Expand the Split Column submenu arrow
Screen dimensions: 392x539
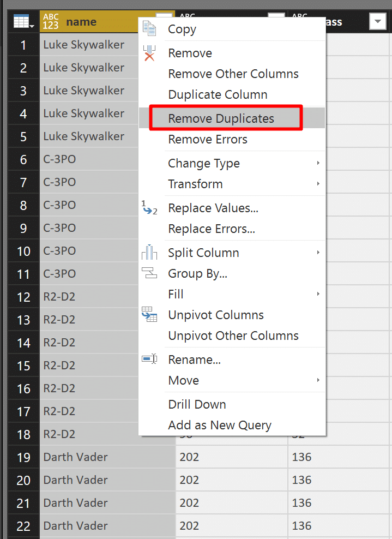pos(318,252)
